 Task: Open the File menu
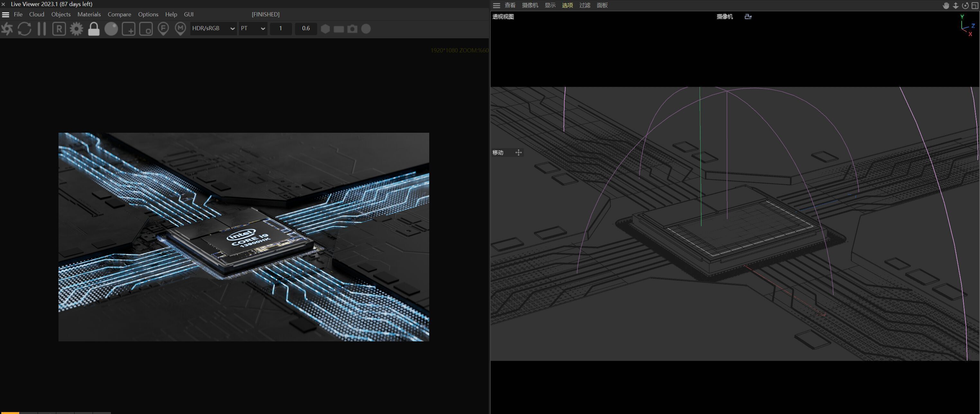pyautogui.click(x=18, y=14)
